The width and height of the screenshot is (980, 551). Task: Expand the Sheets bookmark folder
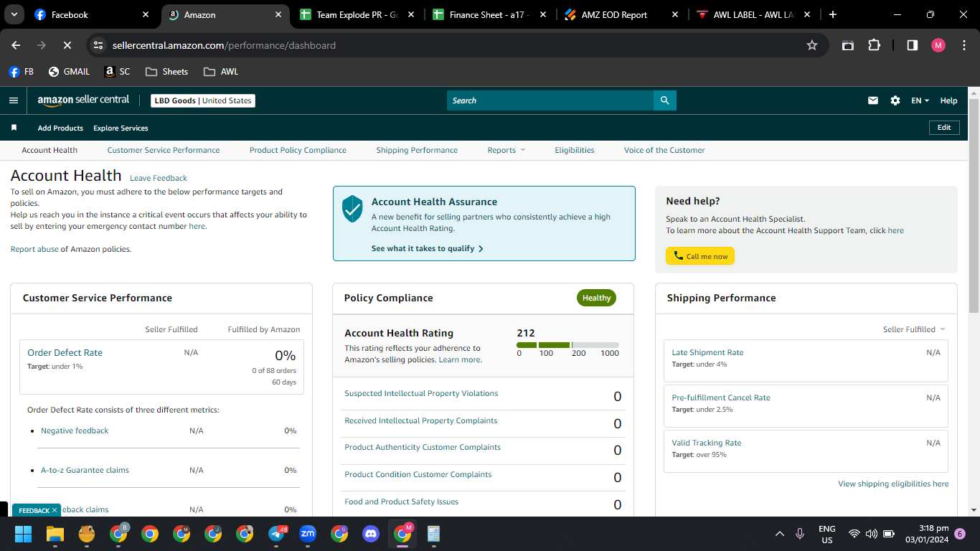166,72
